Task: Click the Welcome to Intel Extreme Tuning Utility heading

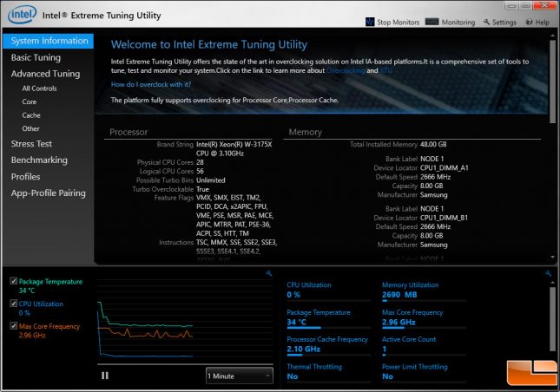Action: [x=209, y=44]
